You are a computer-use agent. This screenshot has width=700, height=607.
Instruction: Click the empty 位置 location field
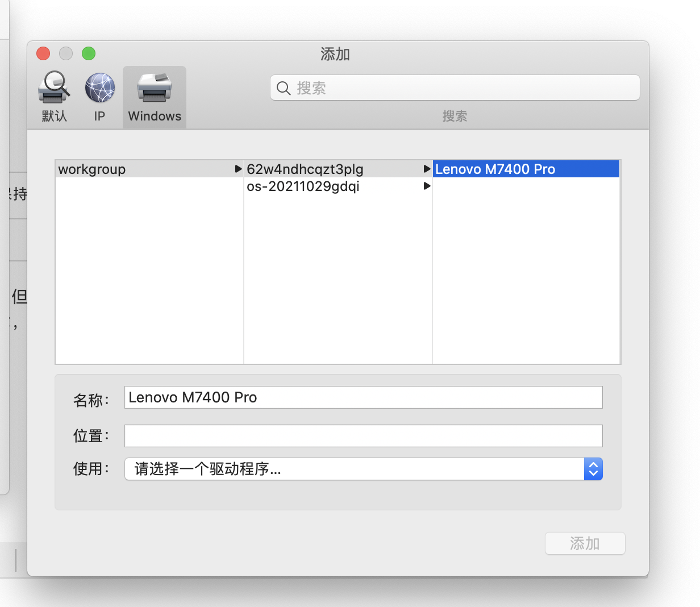363,436
